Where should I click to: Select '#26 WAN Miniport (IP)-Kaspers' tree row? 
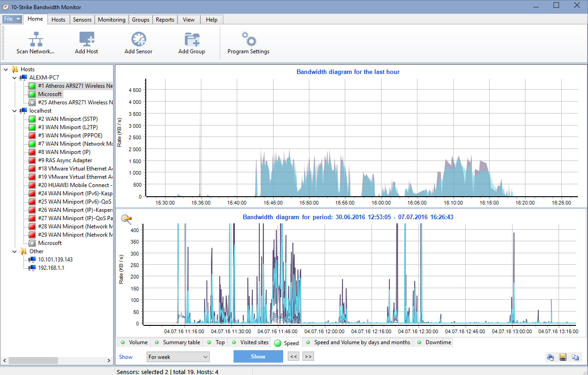75,210
